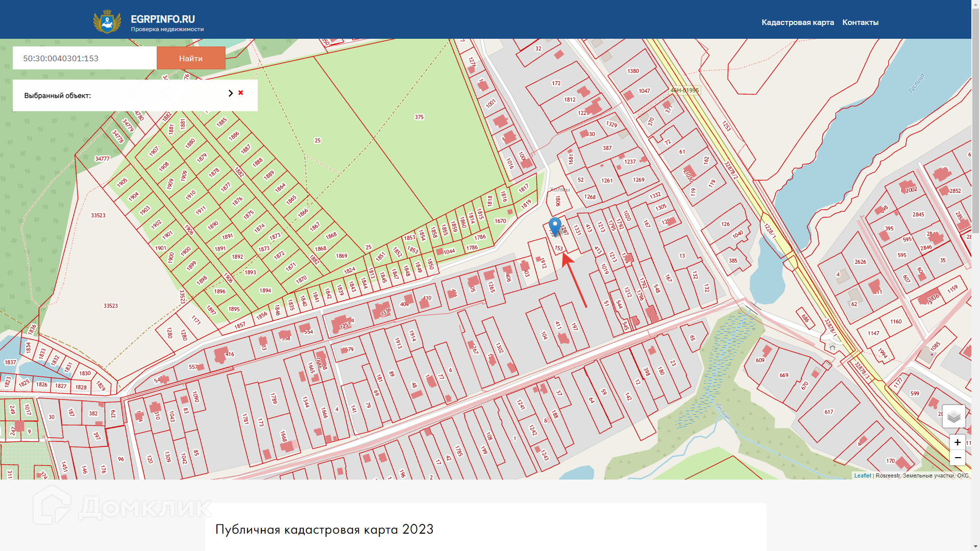980x551 pixels.
Task: Close the selected object panel
Action: 241,93
